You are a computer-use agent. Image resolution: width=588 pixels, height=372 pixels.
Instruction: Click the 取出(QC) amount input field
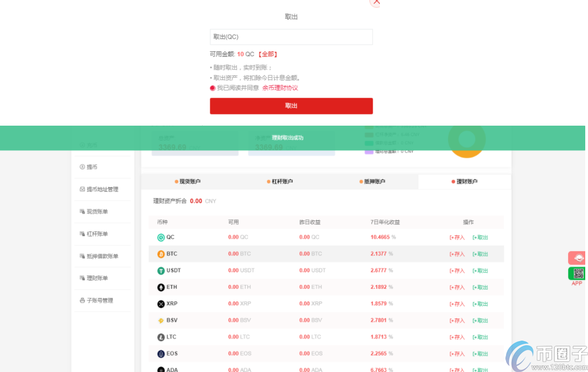coord(291,37)
